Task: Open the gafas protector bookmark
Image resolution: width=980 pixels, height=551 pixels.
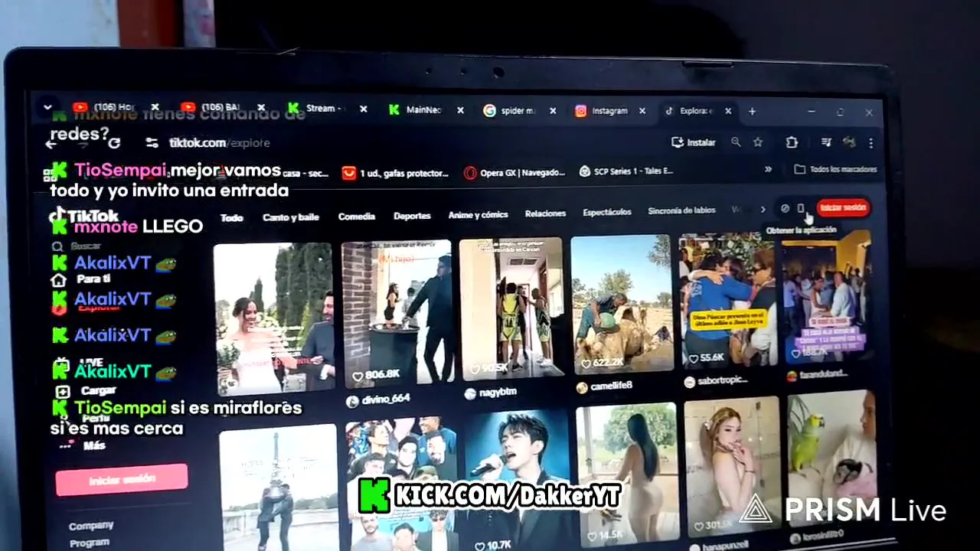Action: click(x=395, y=174)
